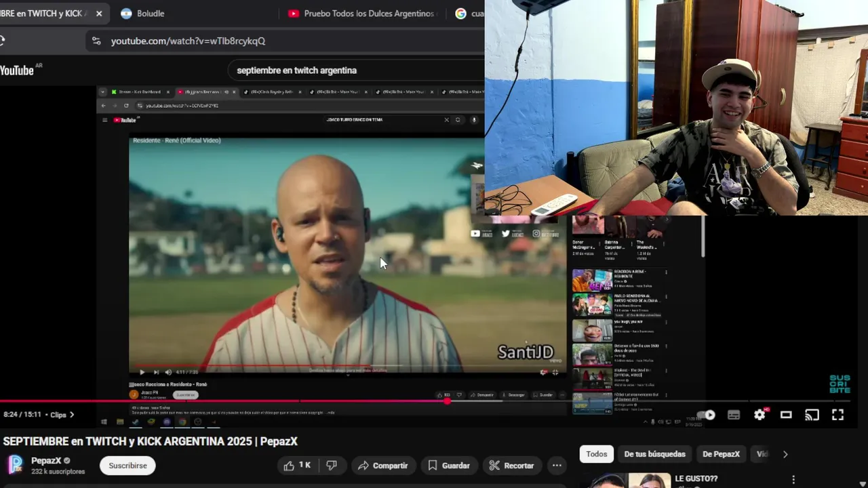
Task: Open options menu for LE GUSTO?? video
Action: pos(793,479)
